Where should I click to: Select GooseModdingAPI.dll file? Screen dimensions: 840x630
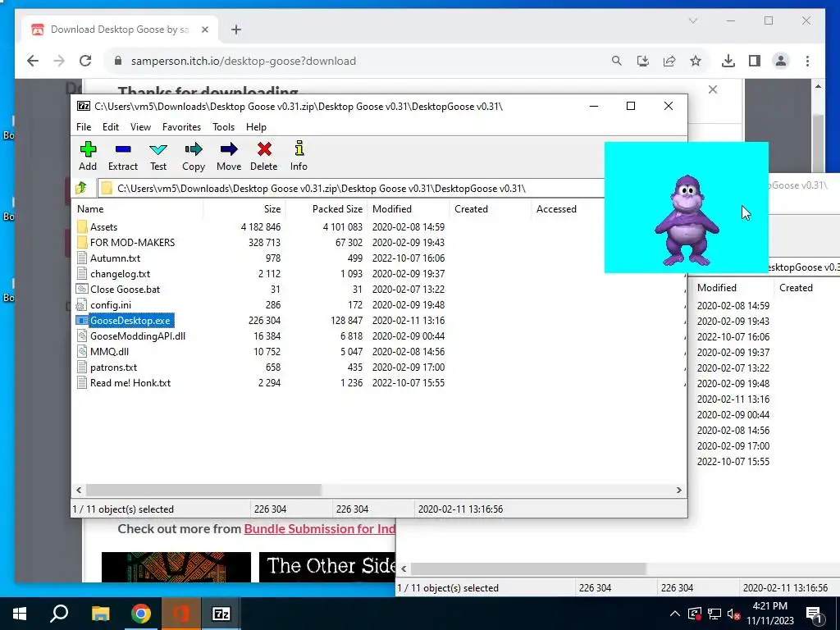pos(138,336)
